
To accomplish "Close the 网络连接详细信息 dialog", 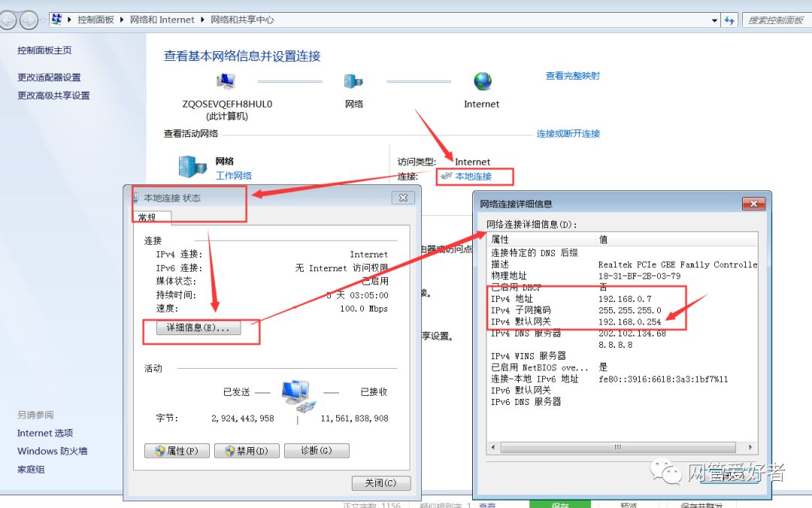I will [x=753, y=204].
